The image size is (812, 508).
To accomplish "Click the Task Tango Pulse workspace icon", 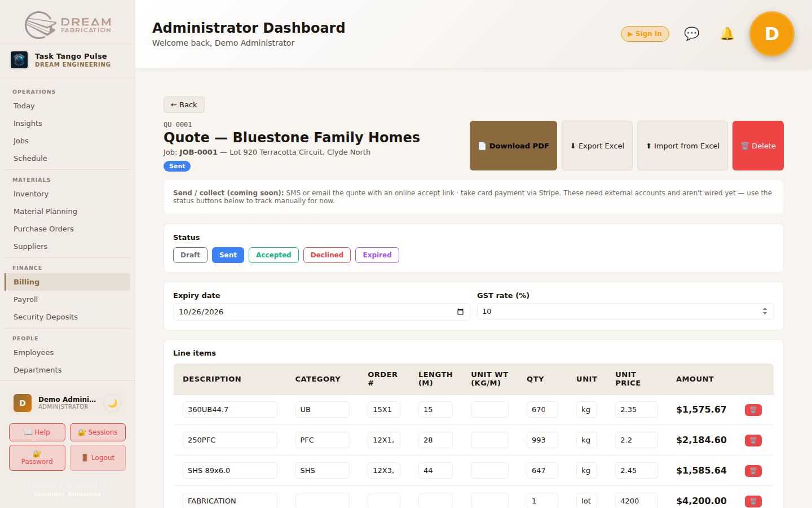I will click(x=19, y=60).
